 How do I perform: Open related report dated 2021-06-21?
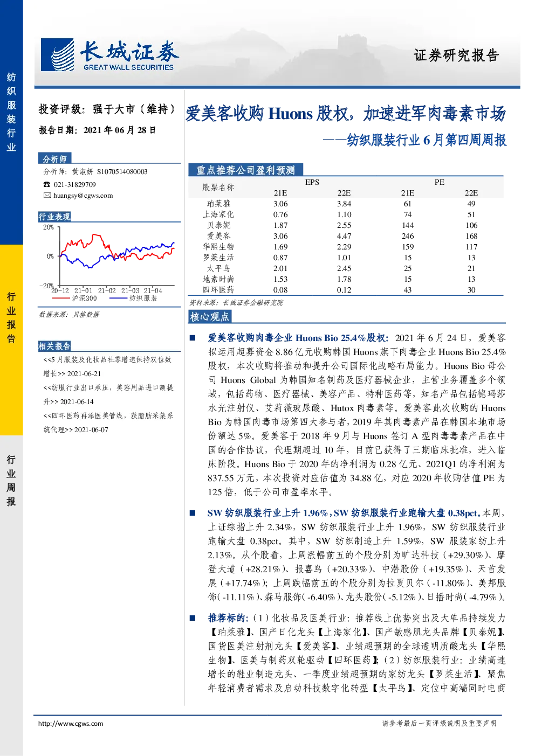(x=108, y=366)
